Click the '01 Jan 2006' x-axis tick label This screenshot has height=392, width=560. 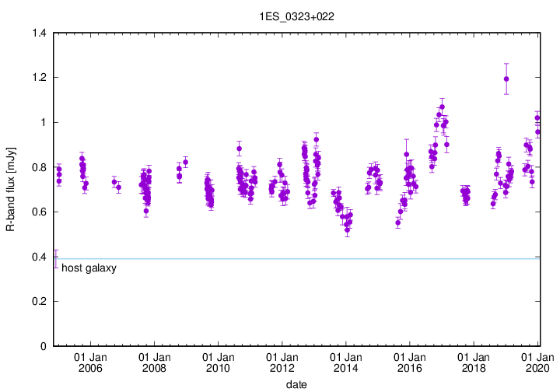pyautogui.click(x=89, y=362)
